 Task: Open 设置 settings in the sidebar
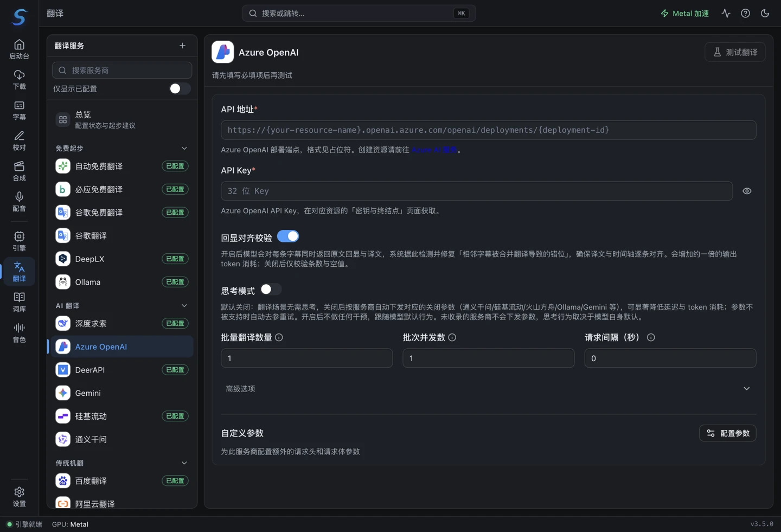click(x=19, y=496)
